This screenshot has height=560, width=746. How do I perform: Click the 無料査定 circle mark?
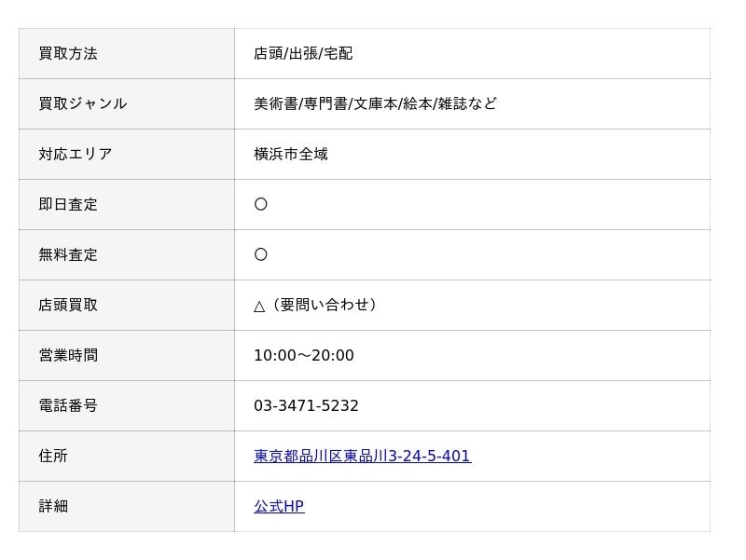(x=261, y=254)
